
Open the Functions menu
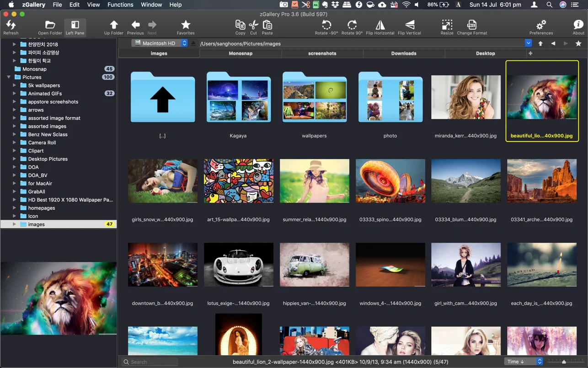[120, 5]
